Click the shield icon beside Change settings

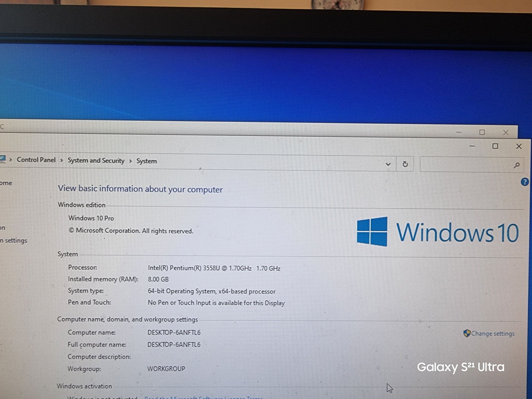[x=467, y=333]
